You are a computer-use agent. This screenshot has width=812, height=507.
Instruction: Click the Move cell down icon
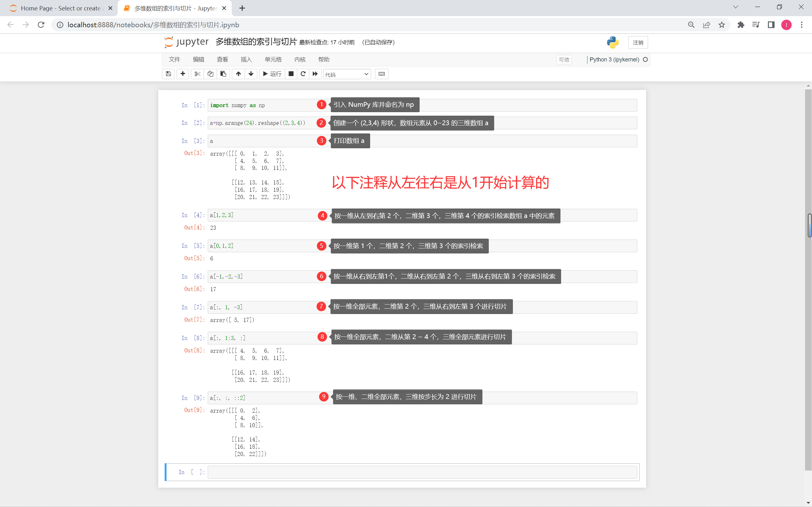[251, 74]
